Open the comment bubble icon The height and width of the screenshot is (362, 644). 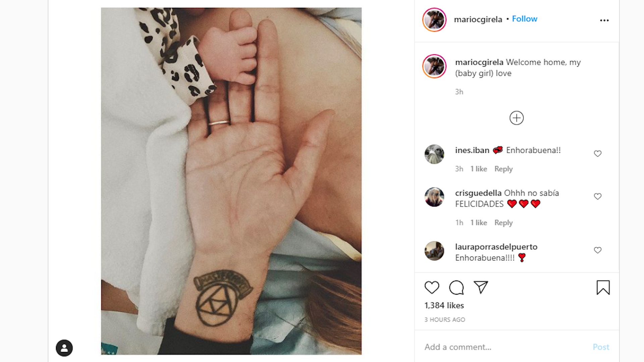pos(456,288)
